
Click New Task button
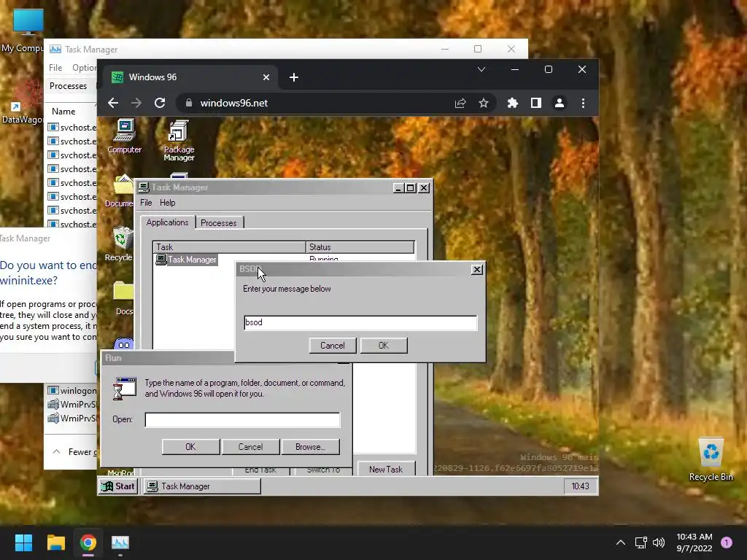pyautogui.click(x=386, y=469)
